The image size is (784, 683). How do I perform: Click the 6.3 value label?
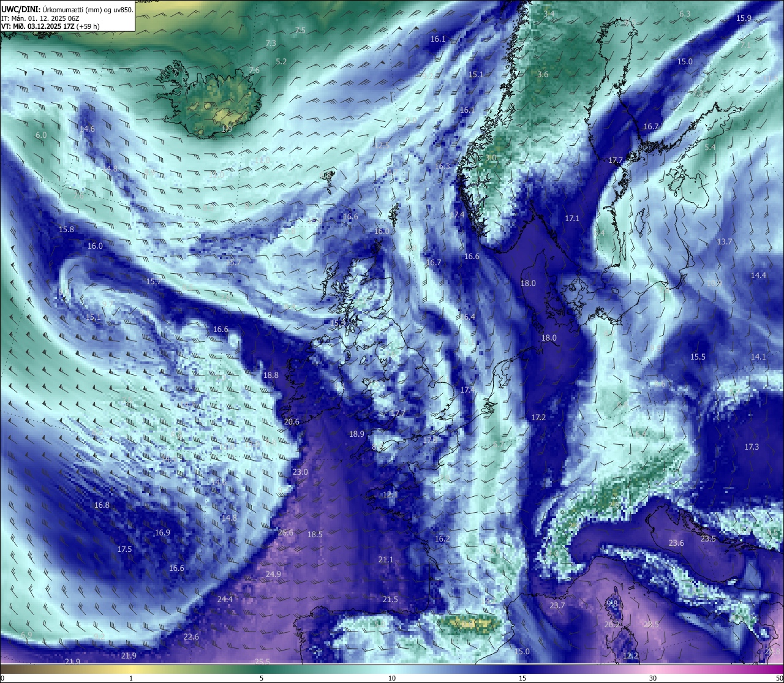click(x=685, y=13)
